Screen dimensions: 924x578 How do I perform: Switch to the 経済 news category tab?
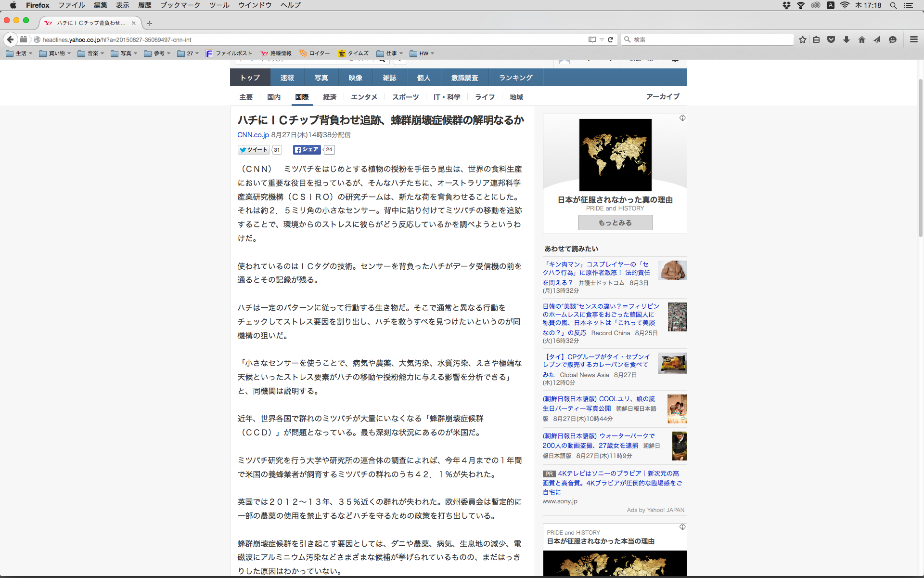click(x=330, y=97)
